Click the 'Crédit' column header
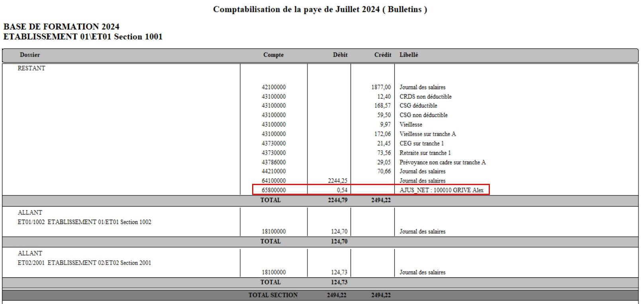Image resolution: width=644 pixels, height=304 pixels. [383, 55]
